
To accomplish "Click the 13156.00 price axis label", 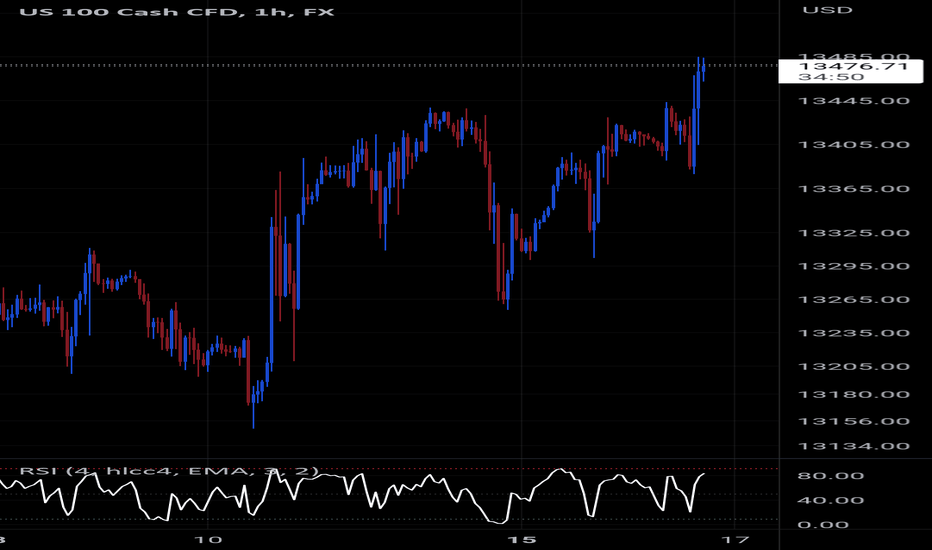I will pos(854,422).
